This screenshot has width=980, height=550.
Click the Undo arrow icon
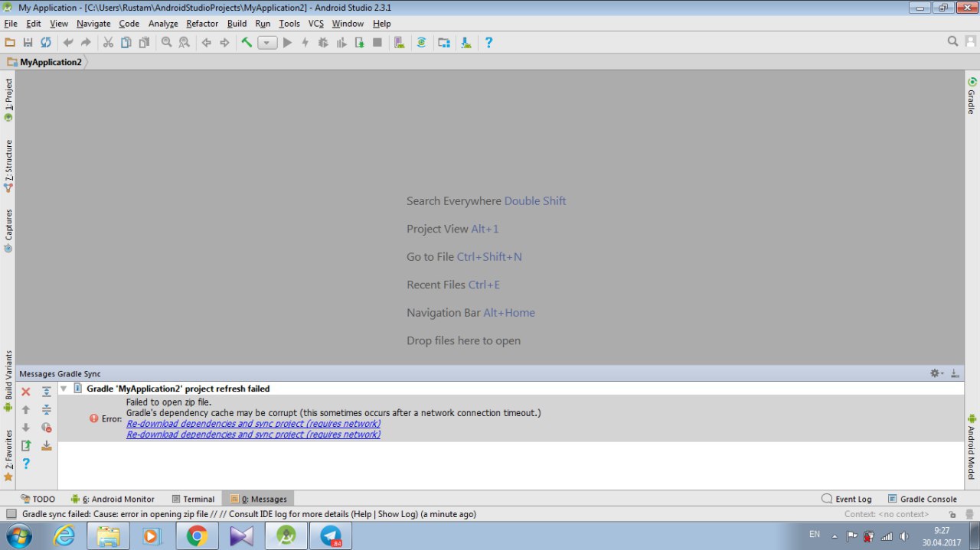[68, 43]
